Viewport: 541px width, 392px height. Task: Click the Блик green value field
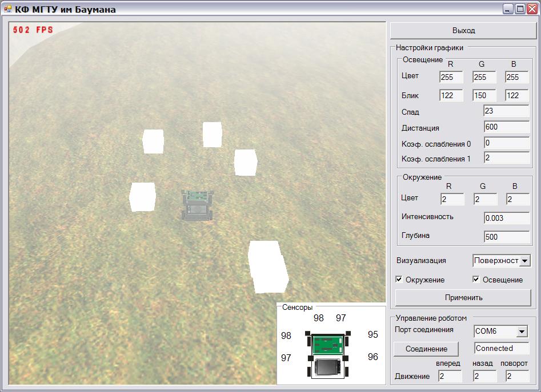[484, 95]
